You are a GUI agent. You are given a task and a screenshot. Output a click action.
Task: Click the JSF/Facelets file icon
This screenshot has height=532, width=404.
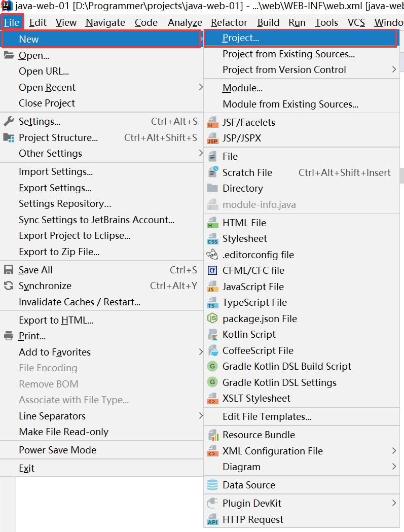(212, 122)
